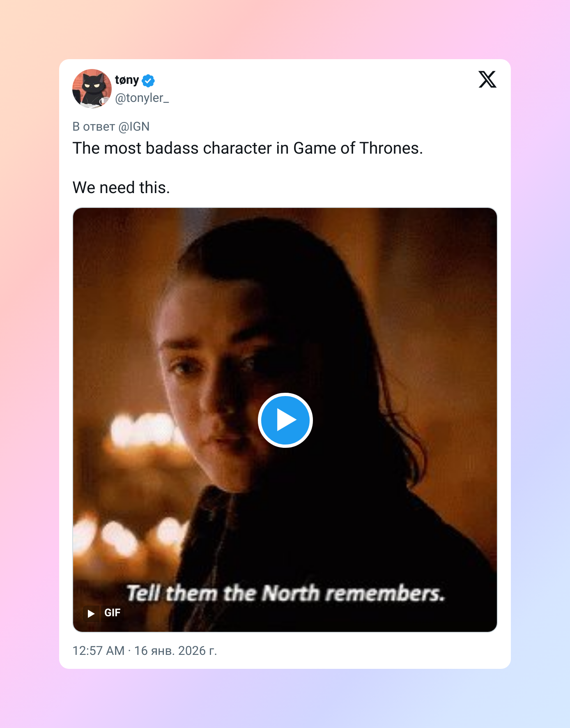Image resolution: width=570 pixels, height=728 pixels.
Task: Click the "We need this." line
Action: pyautogui.click(x=121, y=188)
